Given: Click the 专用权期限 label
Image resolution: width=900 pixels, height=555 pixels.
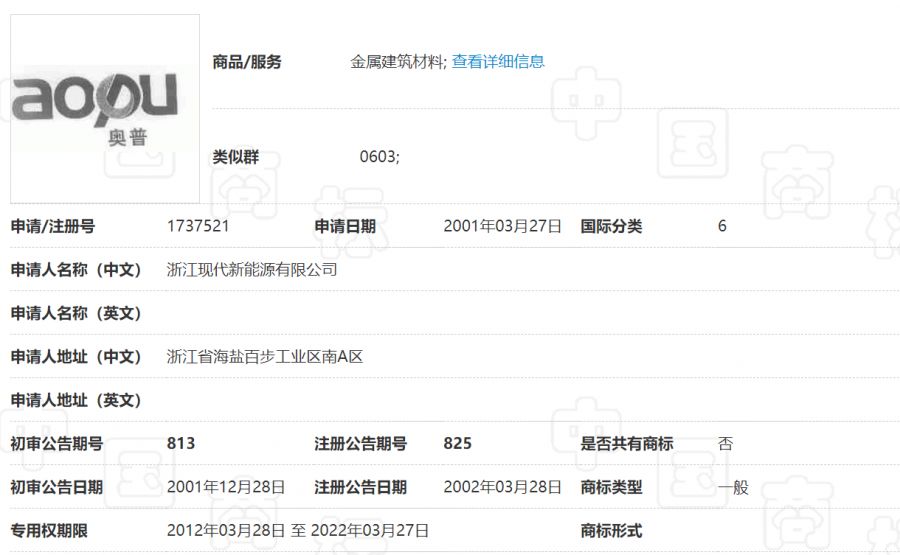Looking at the screenshot, I should [49, 531].
